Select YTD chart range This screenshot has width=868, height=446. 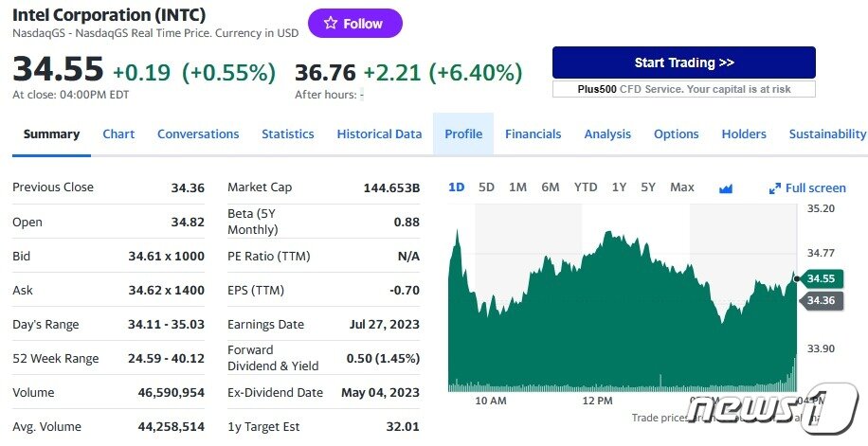[x=586, y=187]
